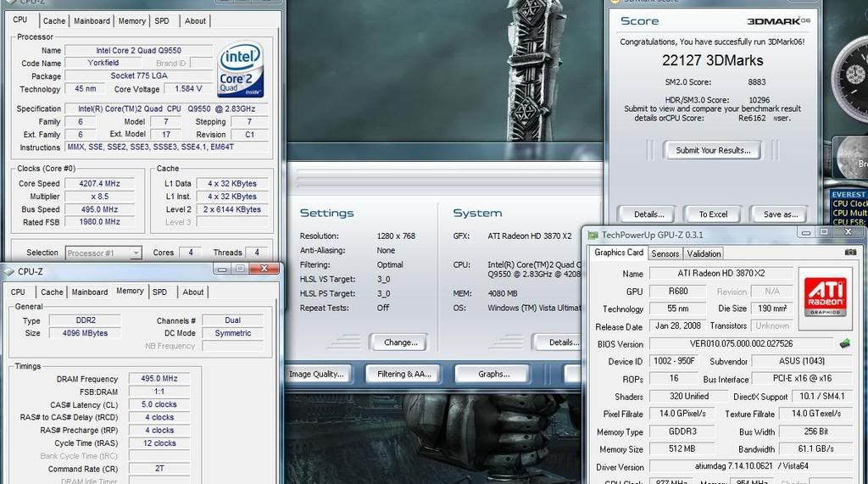Click the Core Speed value 4207.4 MHz

(x=100, y=183)
